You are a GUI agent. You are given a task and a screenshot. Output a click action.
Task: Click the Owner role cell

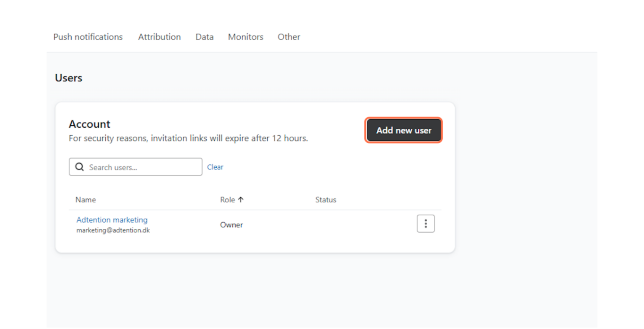click(231, 225)
